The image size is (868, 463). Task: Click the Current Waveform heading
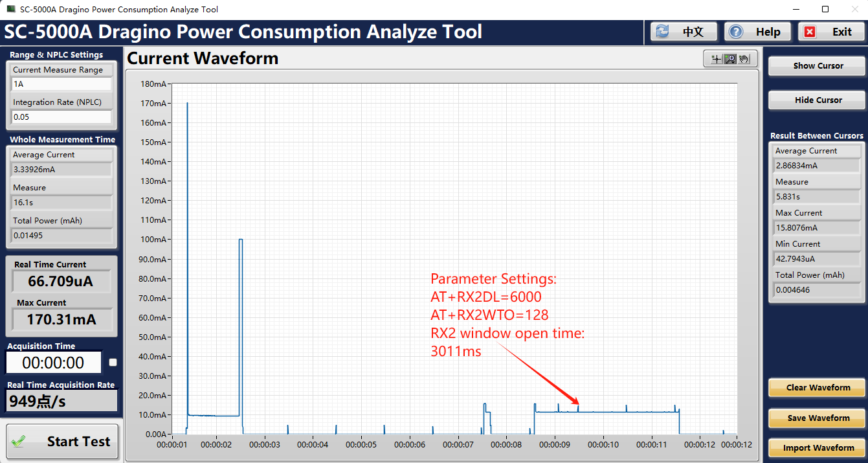203,58
